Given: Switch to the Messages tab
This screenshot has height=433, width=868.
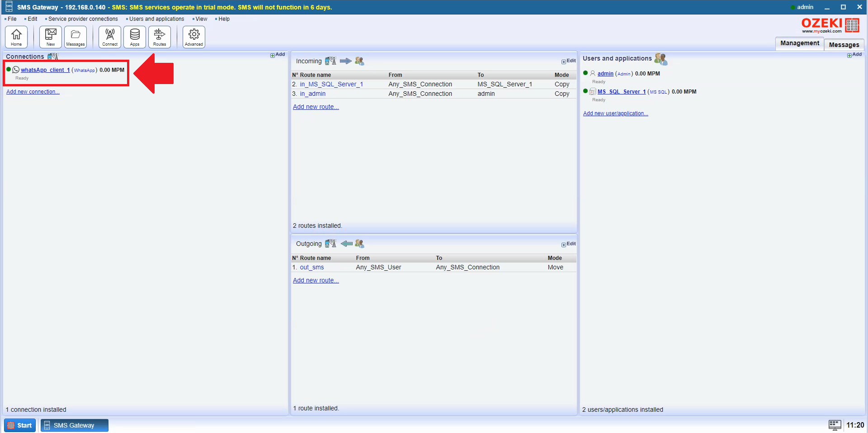Looking at the screenshot, I should click(844, 45).
